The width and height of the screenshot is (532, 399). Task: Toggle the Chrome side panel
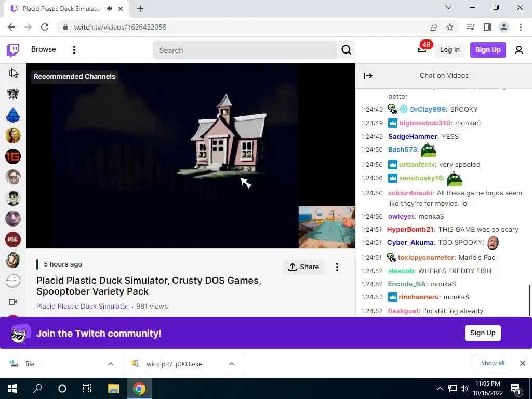[x=487, y=27]
